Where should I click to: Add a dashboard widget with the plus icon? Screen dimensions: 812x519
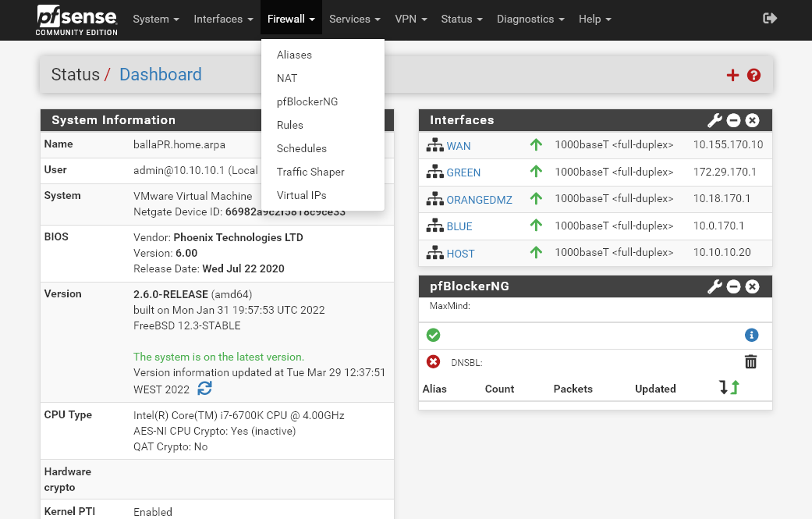732,75
